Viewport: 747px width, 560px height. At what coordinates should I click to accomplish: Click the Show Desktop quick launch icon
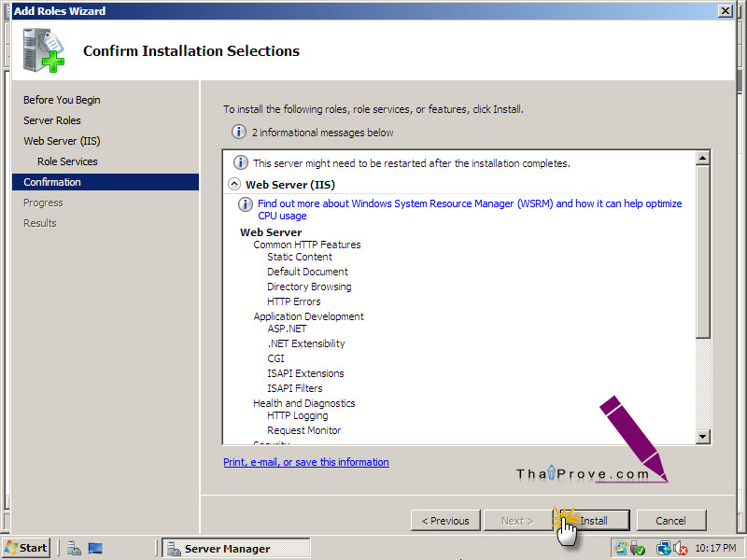click(x=95, y=549)
